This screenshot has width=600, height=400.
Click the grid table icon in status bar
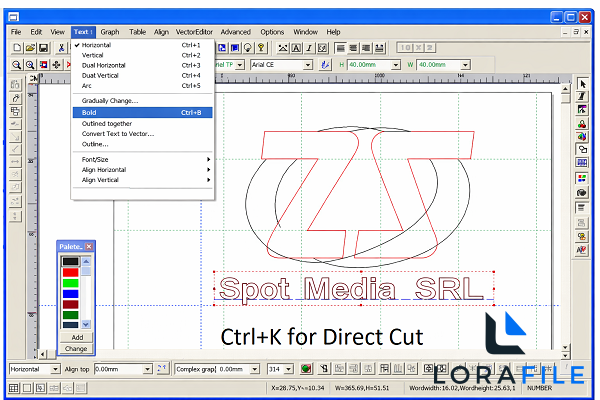coord(14,388)
